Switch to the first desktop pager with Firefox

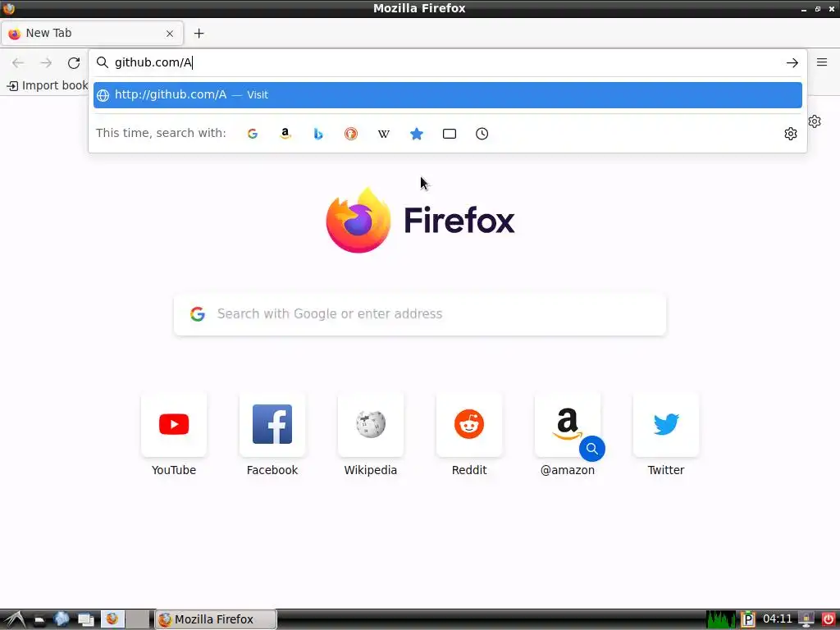point(112,619)
